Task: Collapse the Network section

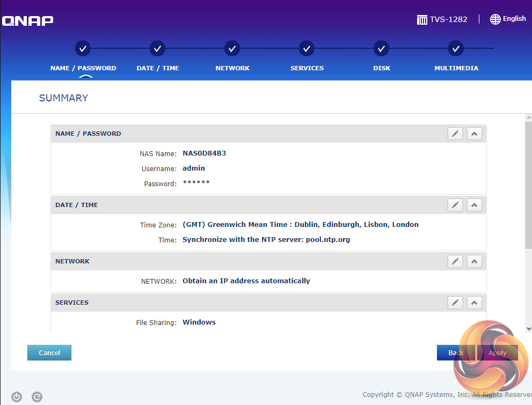Action: (475, 261)
